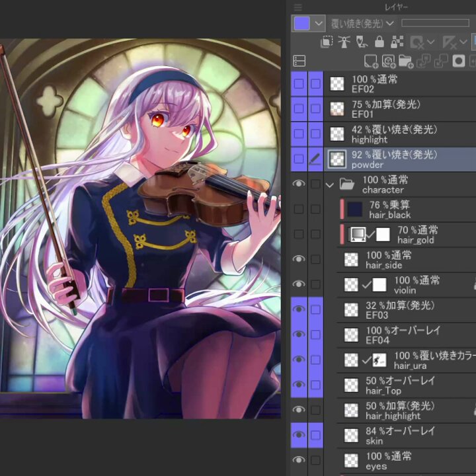Screen dimensions: 476x476
Task: Show the highlight layer
Action: pyautogui.click(x=299, y=134)
